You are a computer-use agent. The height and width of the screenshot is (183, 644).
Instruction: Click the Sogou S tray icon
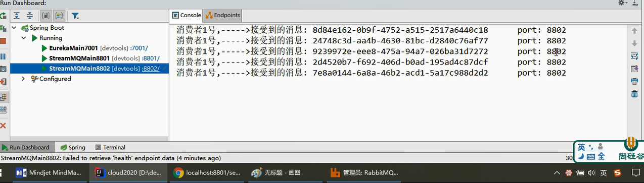[617, 173]
